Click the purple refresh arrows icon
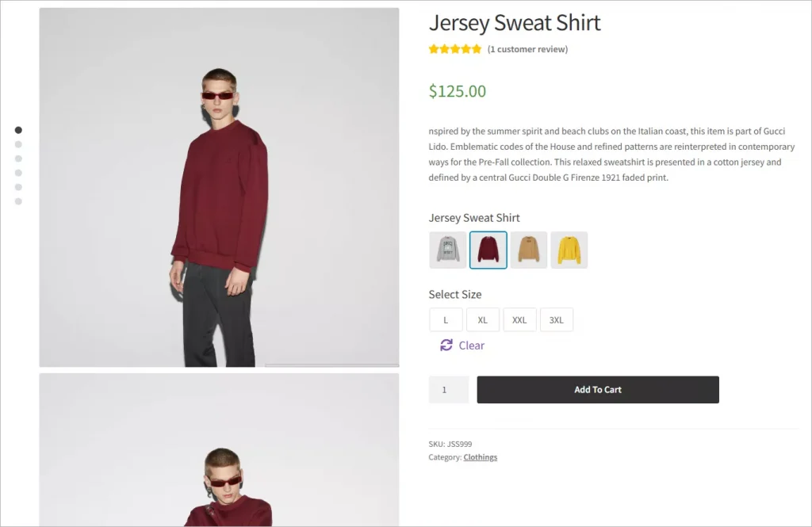Image resolution: width=812 pixels, height=527 pixels. (446, 345)
